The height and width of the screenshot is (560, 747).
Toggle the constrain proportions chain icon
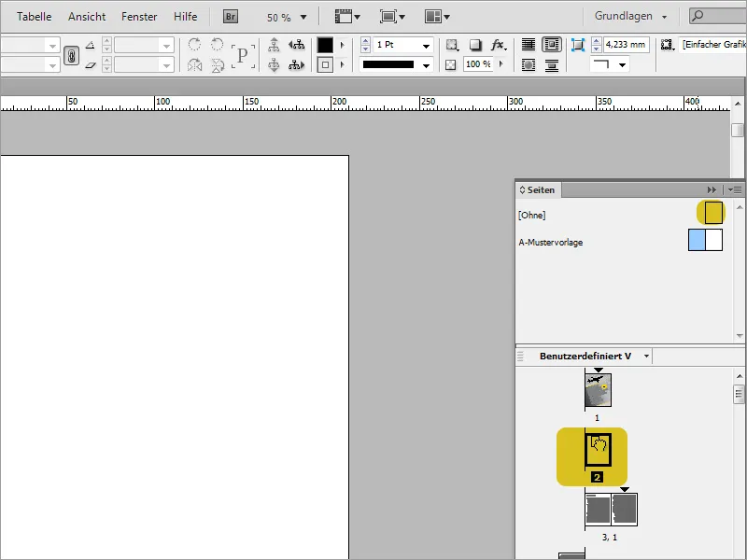click(72, 55)
